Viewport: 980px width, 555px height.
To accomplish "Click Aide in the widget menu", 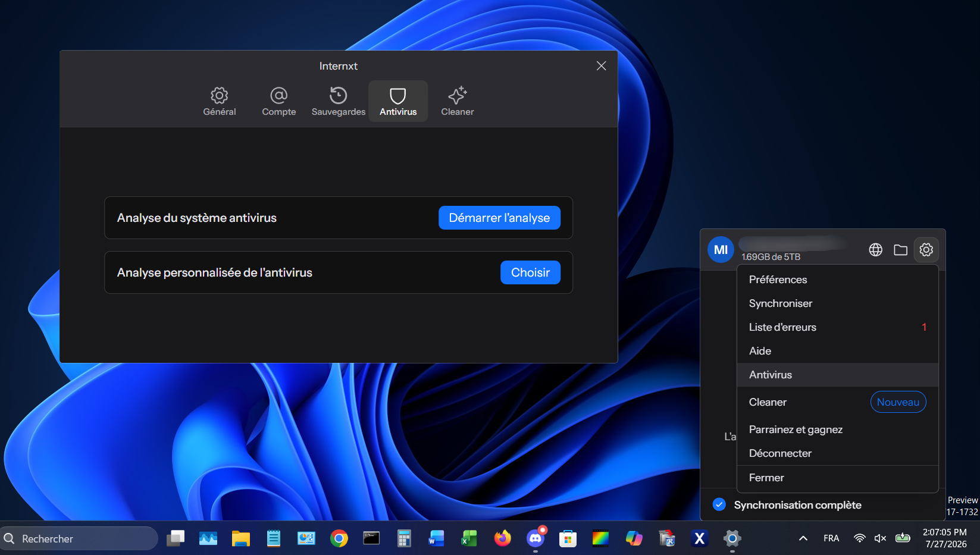I will [837, 351].
